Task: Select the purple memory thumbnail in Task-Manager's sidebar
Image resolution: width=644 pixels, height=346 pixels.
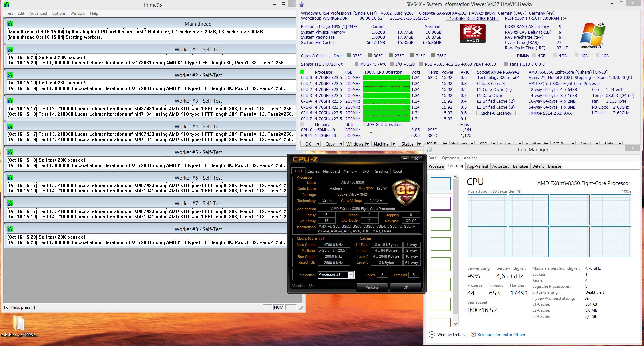Action: 440,204
